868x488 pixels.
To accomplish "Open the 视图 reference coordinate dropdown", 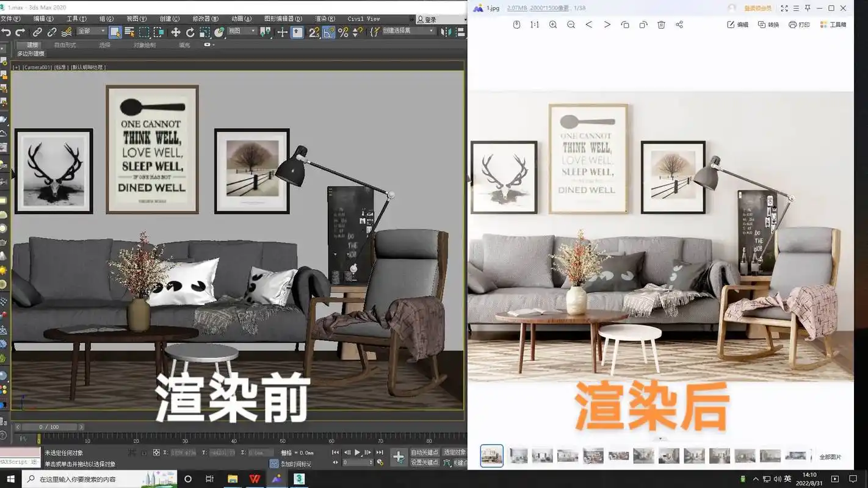I will pos(242,31).
